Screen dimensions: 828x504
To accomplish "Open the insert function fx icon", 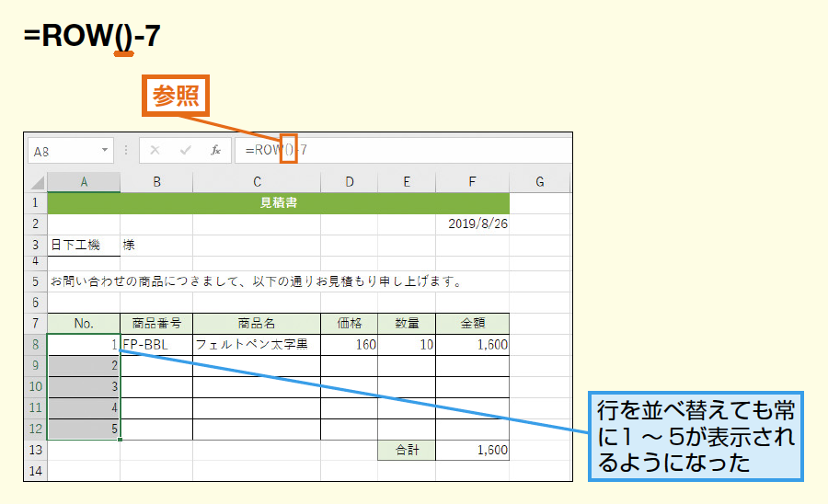I will [x=215, y=151].
